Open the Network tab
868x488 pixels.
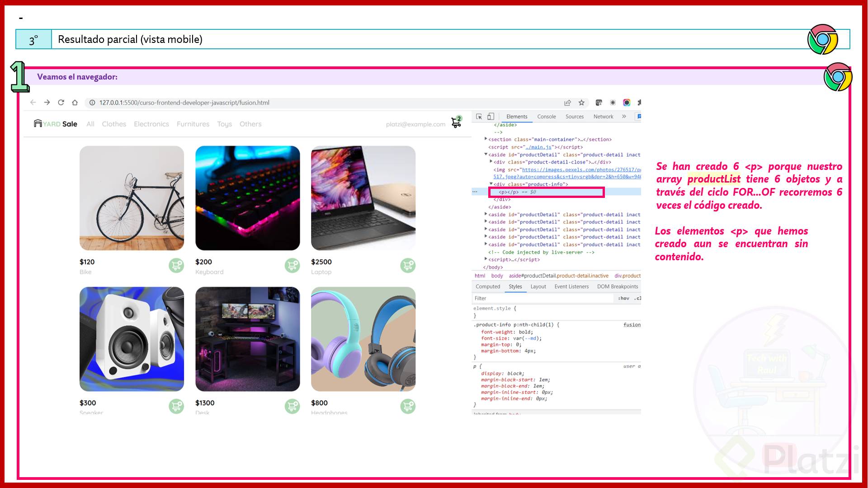pyautogui.click(x=604, y=117)
